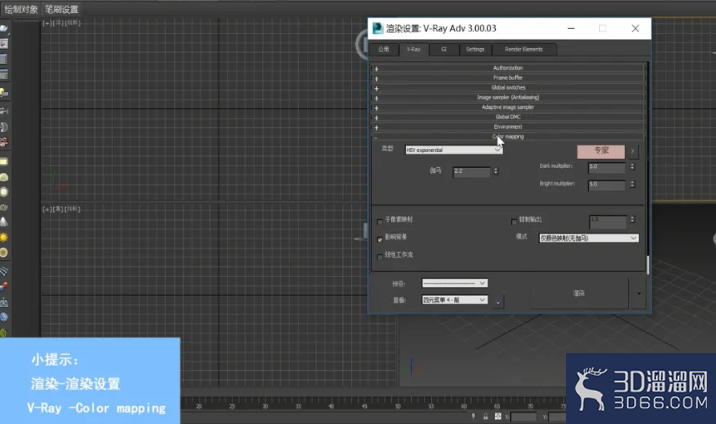Collapse the Color mapping rollout
This screenshot has width=716, height=424.
[508, 136]
